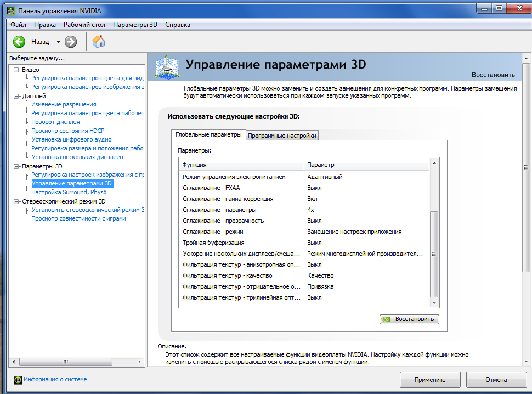Open the Back history dropdown arrow
The image size is (532, 394).
point(58,42)
